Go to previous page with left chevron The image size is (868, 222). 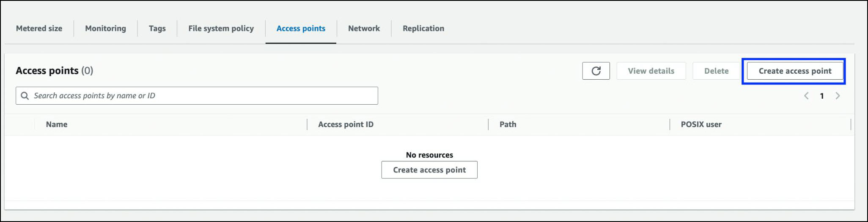[x=806, y=96]
